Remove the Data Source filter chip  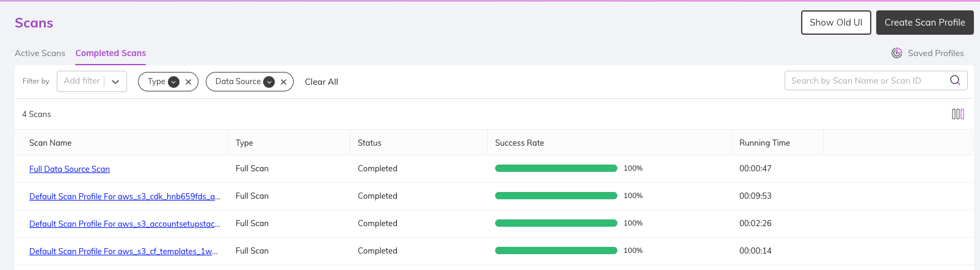click(x=283, y=82)
